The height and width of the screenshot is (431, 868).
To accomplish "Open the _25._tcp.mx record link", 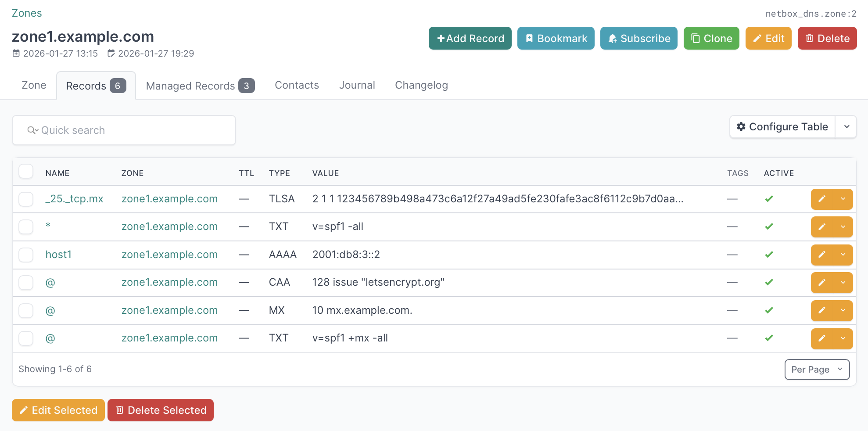I will (74, 199).
